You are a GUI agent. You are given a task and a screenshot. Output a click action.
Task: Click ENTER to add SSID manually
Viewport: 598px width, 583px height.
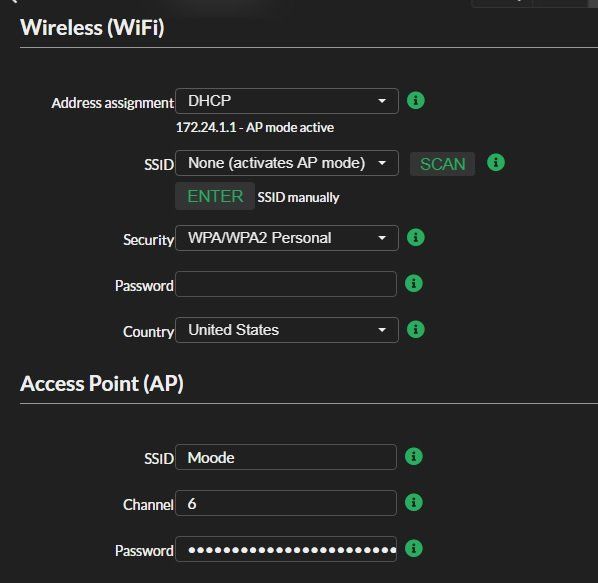[x=215, y=196]
